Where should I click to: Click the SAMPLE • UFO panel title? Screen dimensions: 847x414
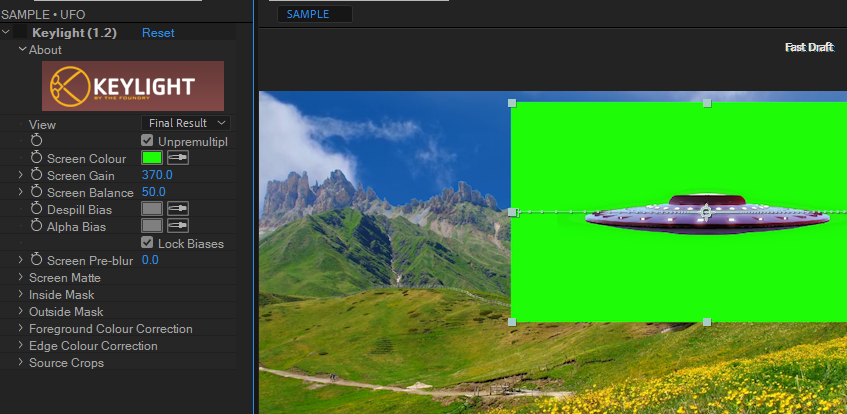tap(43, 15)
